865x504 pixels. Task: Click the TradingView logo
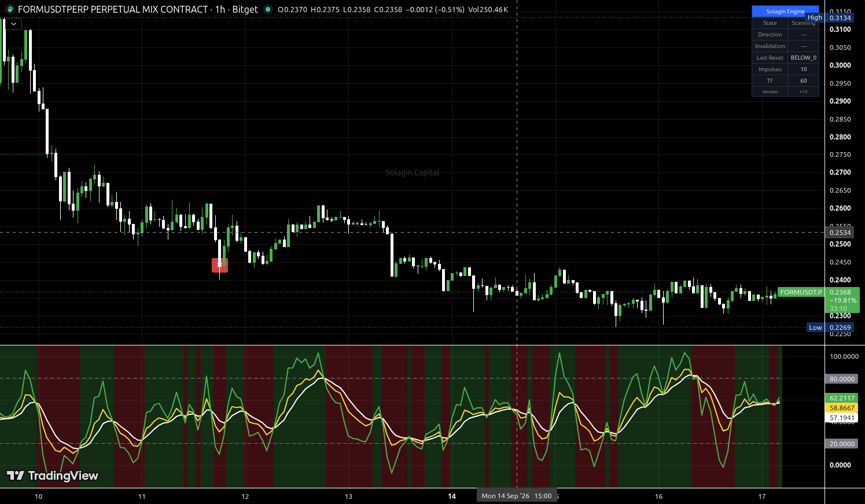click(53, 476)
